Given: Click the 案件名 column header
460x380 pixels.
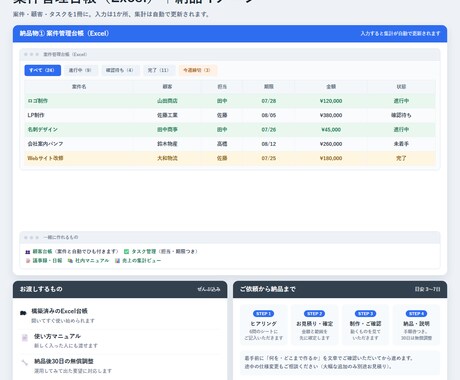Looking at the screenshot, I should click(x=79, y=87).
